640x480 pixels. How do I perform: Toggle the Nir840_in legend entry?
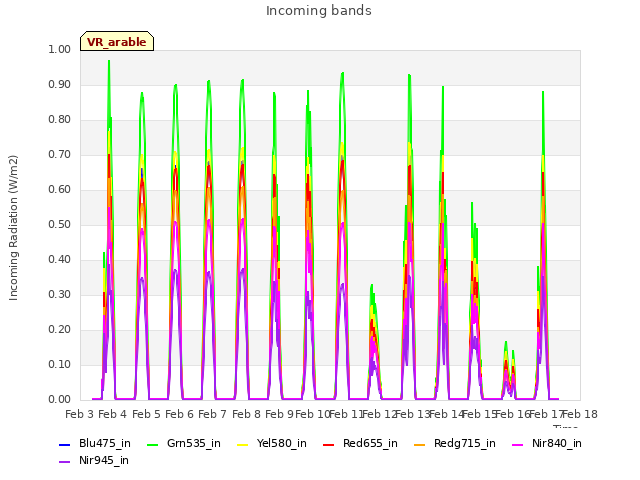click(x=547, y=443)
